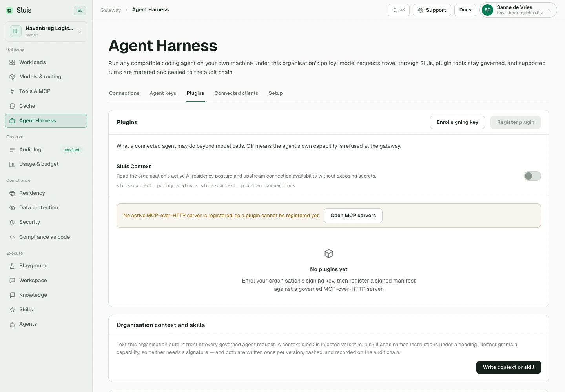565x392 pixels.
Task: Click the HL organisation avatar
Action: click(x=16, y=31)
